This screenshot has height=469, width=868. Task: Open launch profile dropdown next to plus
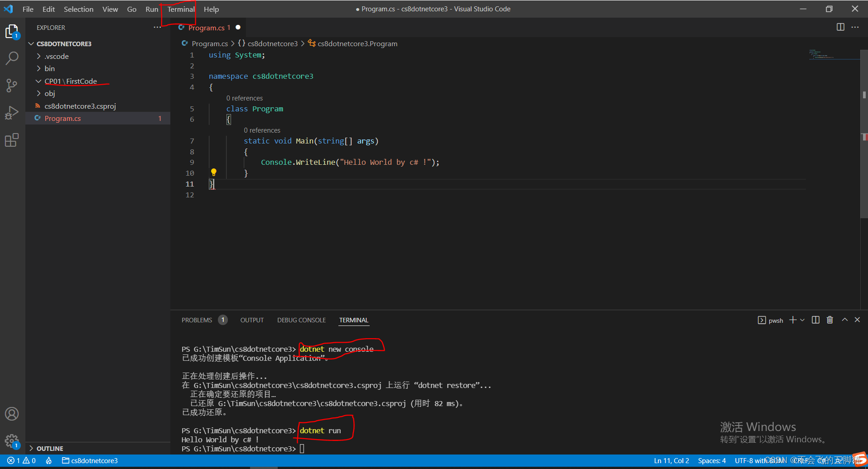[802, 320]
